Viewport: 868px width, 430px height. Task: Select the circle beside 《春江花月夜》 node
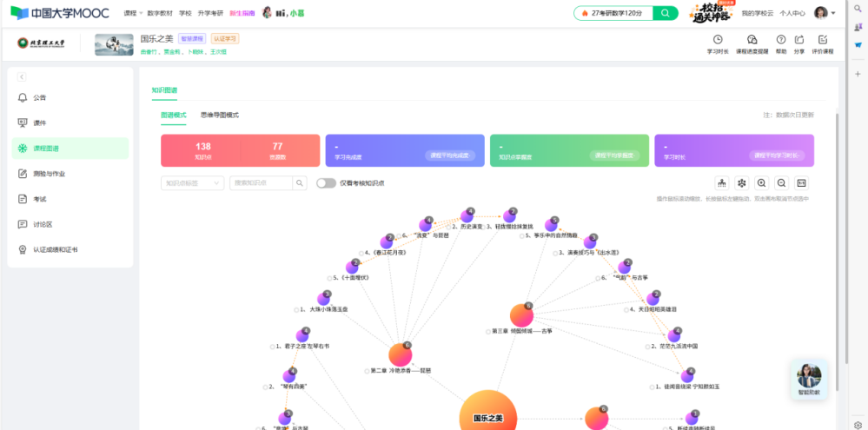tap(360, 253)
